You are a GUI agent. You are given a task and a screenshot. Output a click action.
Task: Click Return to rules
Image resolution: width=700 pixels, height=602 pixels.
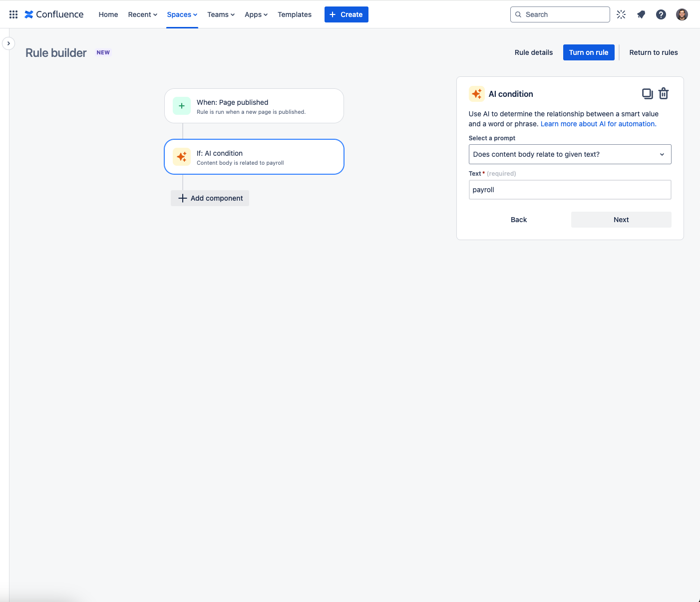(654, 52)
